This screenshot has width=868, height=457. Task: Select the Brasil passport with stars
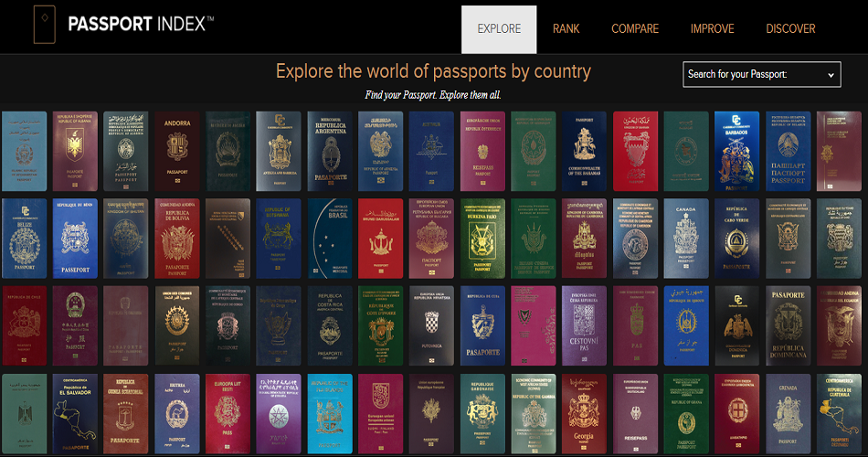(x=330, y=239)
